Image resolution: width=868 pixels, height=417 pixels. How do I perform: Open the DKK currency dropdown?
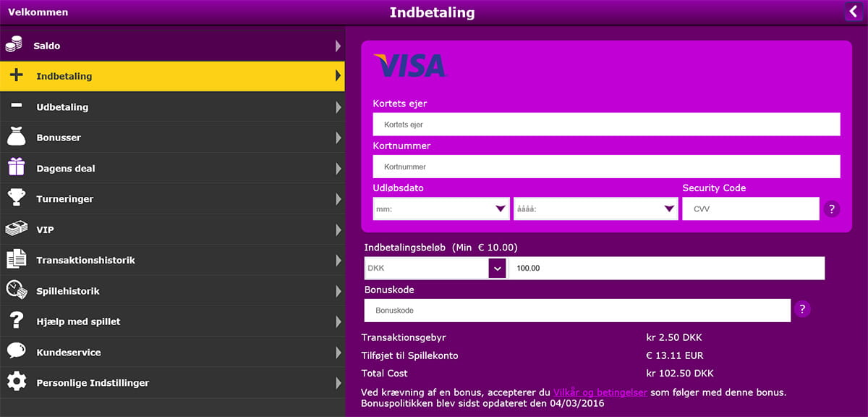click(435, 269)
